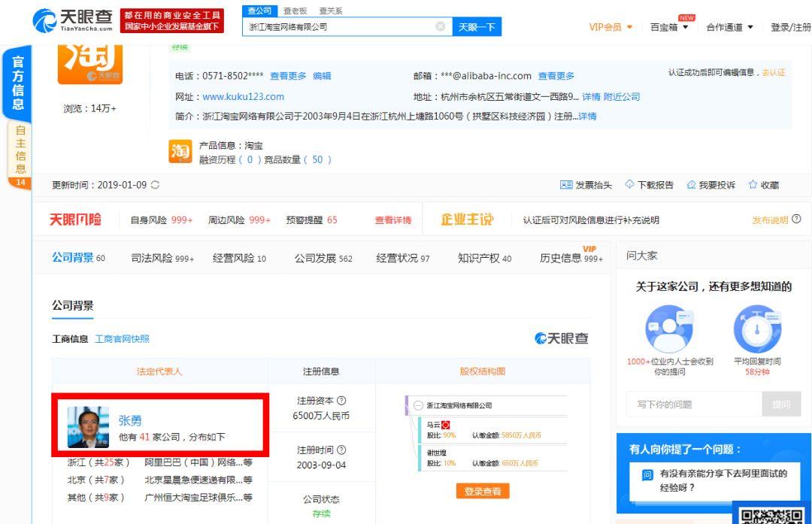Viewport: 812px width, 524px height.
Task: Open 预警提醒 65 entry
Action: pos(311,220)
